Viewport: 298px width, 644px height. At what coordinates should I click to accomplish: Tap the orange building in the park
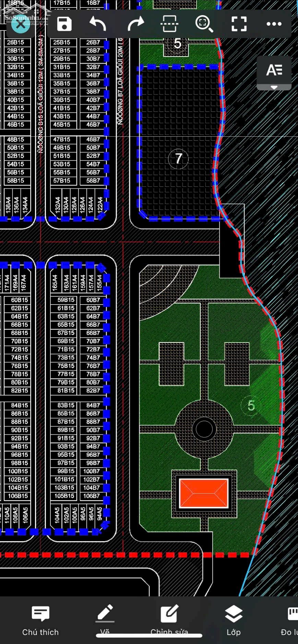tap(204, 493)
